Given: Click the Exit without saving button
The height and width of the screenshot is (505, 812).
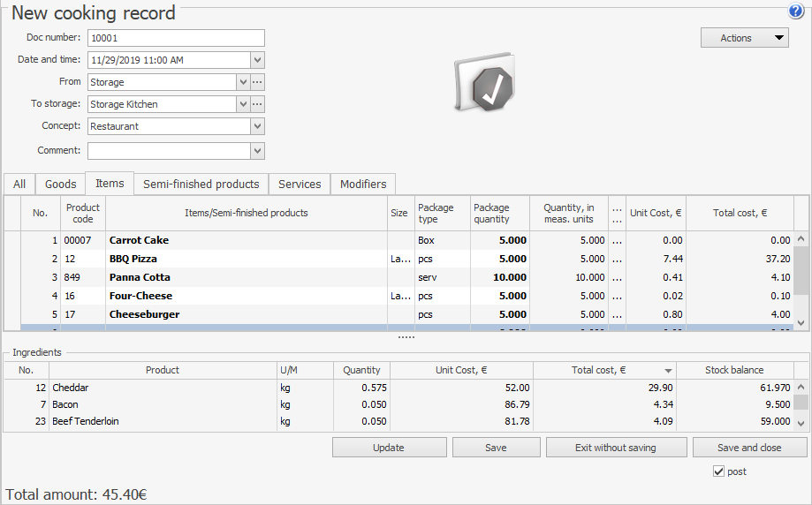Looking at the screenshot, I should pyautogui.click(x=616, y=448).
